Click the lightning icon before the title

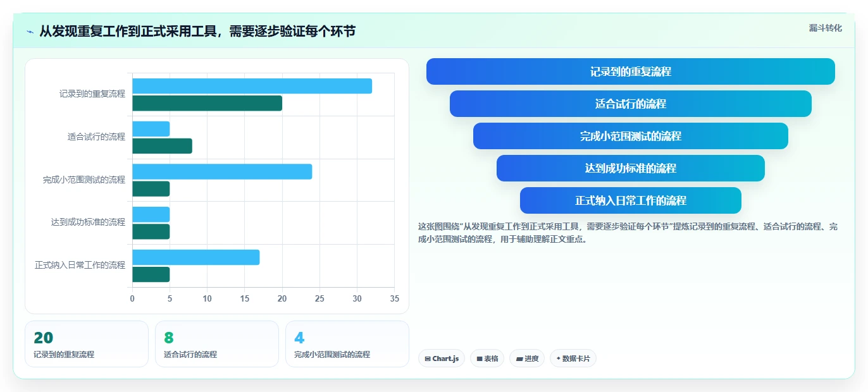(30, 31)
